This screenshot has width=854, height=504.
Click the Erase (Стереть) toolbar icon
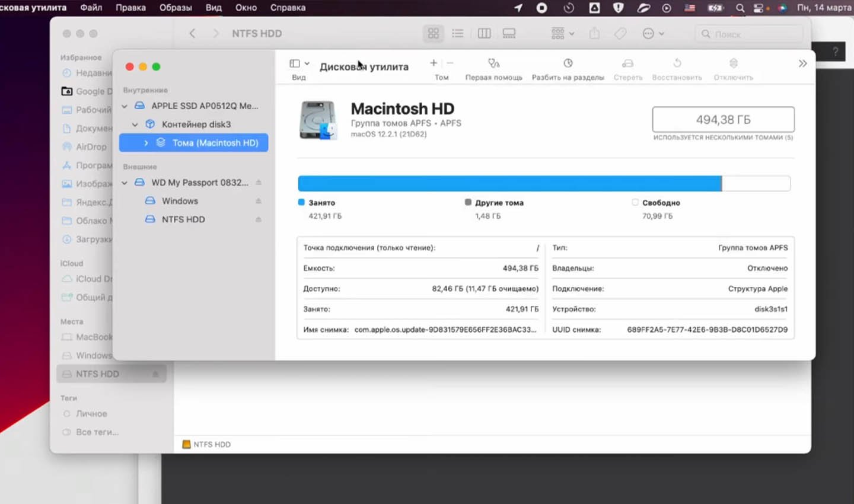pyautogui.click(x=627, y=63)
